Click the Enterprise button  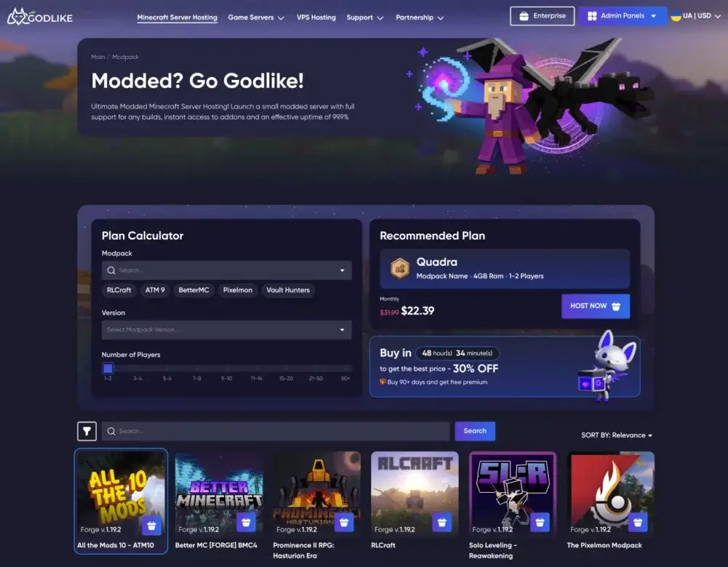tap(542, 16)
